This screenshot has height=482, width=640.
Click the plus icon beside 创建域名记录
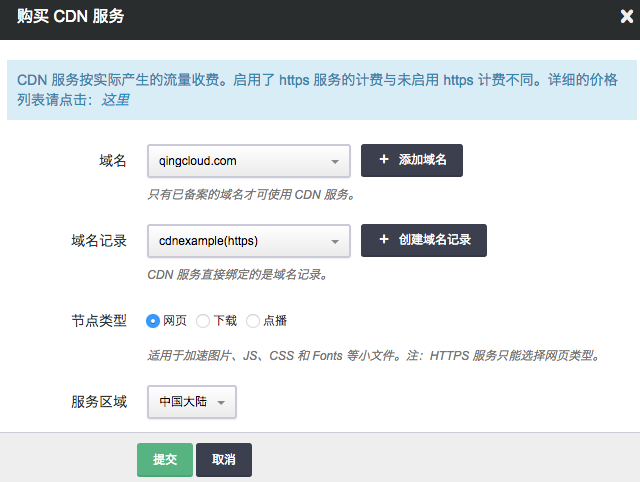click(383, 240)
